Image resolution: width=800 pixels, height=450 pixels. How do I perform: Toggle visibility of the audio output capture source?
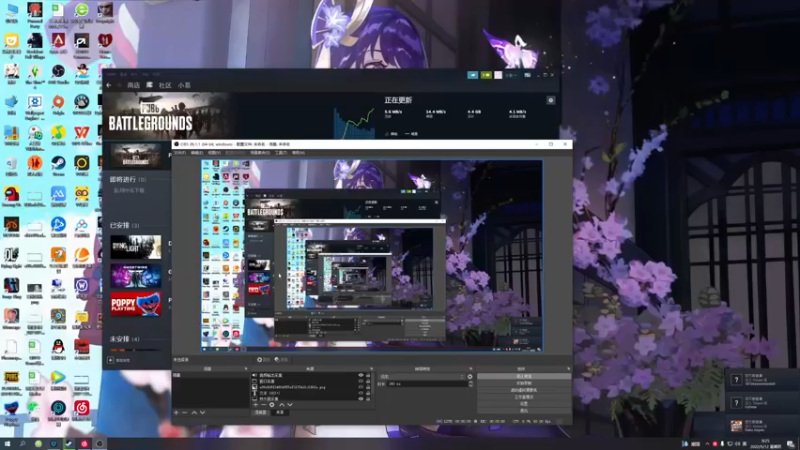361,375
